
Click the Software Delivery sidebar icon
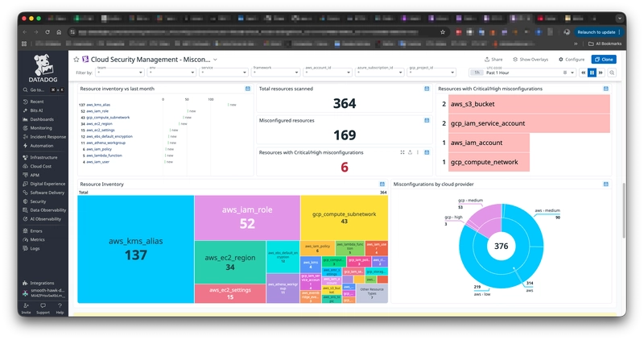[x=25, y=193]
